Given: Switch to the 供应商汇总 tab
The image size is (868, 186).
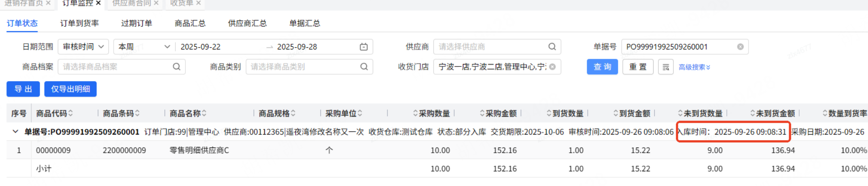Looking at the screenshot, I should click(x=247, y=24).
